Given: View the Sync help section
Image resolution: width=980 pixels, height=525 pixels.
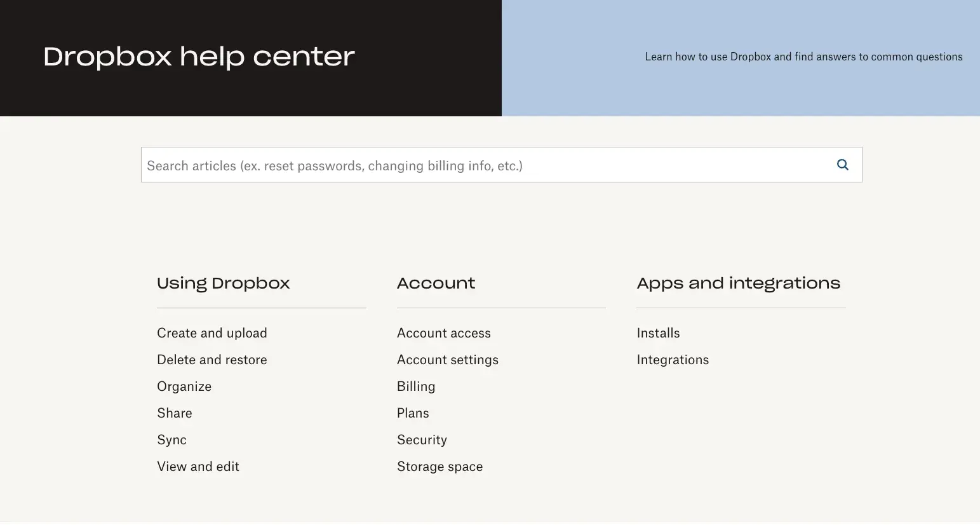Looking at the screenshot, I should (x=171, y=439).
